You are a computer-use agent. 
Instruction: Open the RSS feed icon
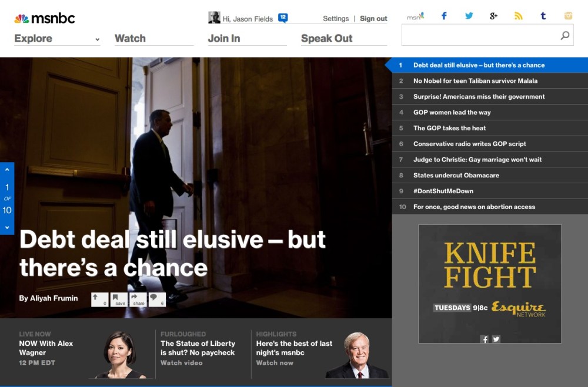coord(518,16)
